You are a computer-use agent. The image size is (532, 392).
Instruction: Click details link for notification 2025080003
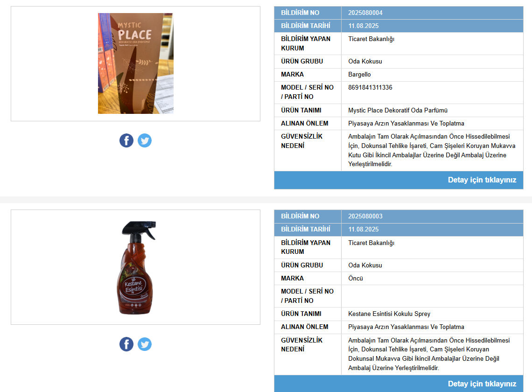(482, 384)
